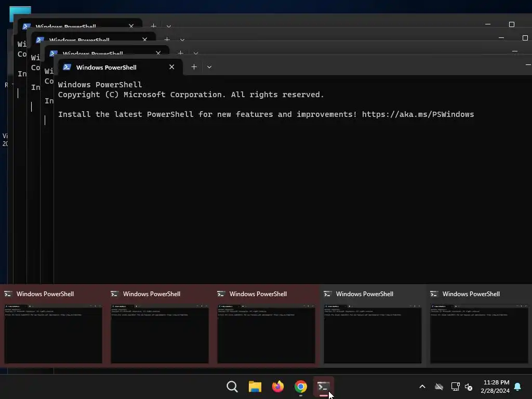This screenshot has width=532, height=399.
Task: Open notifications bell in system tray
Action: (518, 387)
